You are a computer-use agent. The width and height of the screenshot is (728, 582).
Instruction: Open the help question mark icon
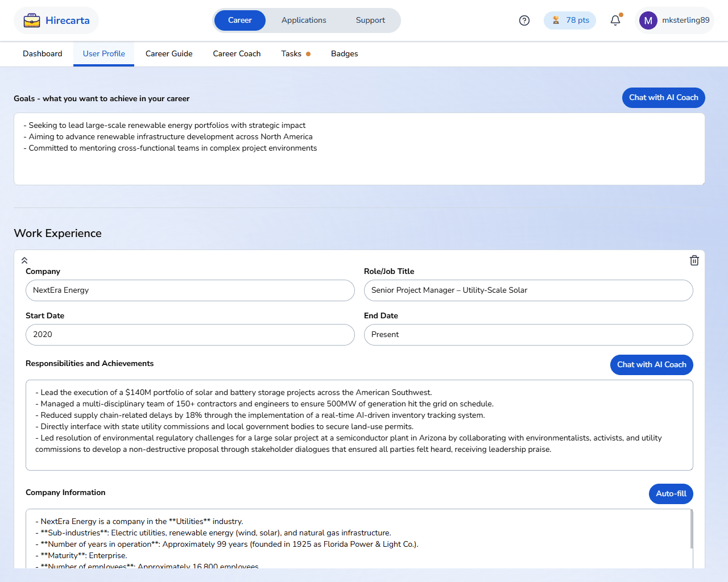[524, 20]
